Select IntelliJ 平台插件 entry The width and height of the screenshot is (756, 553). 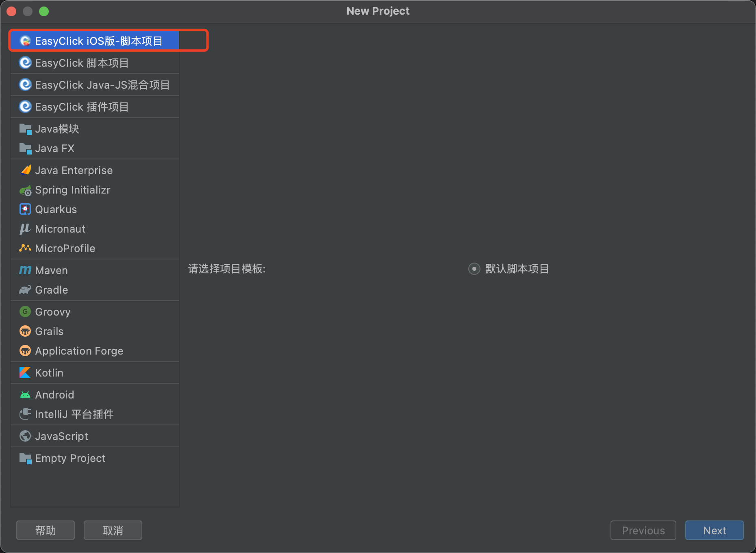[x=95, y=414]
